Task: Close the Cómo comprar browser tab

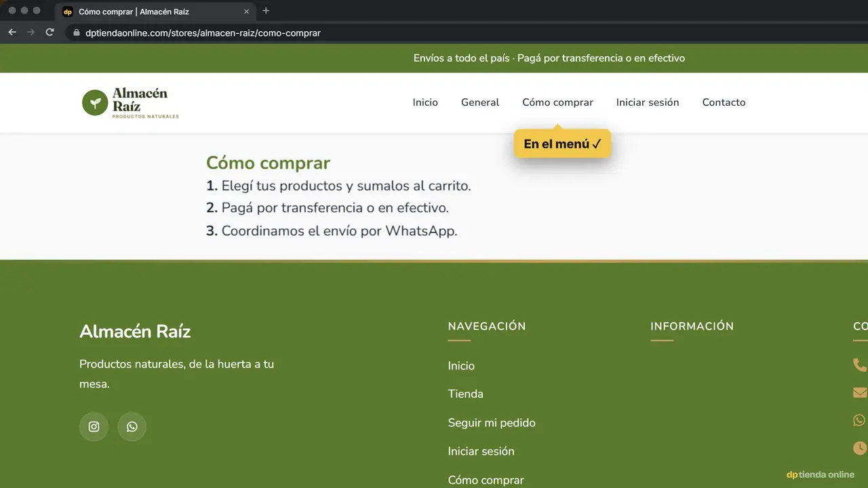Action: point(246,12)
